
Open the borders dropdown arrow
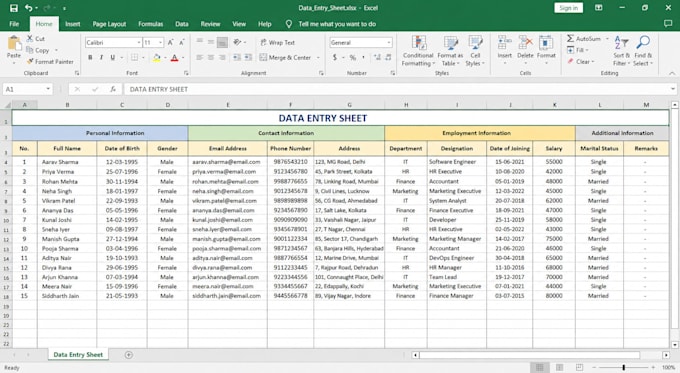pos(143,57)
